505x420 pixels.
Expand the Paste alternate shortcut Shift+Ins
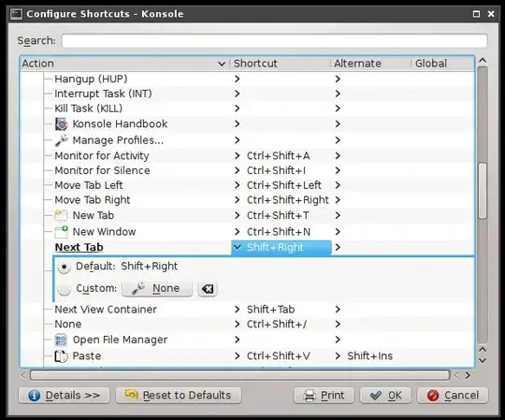click(x=338, y=355)
